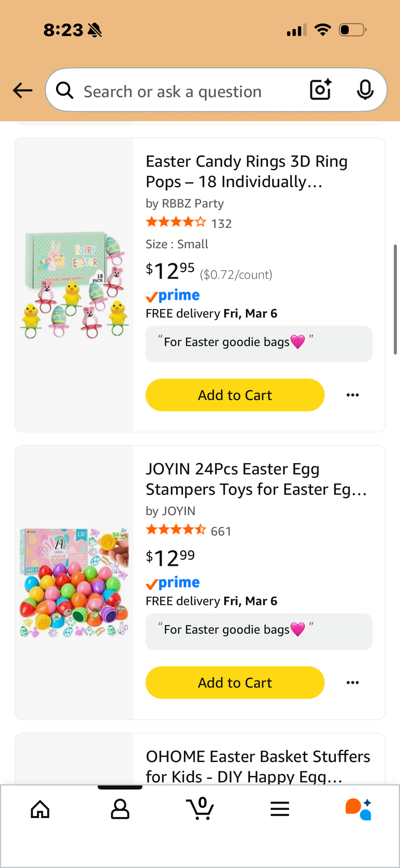Viewport: 400px width, 868px height.
Task: Launch the Rufus AI assistant icon
Action: (x=358, y=809)
